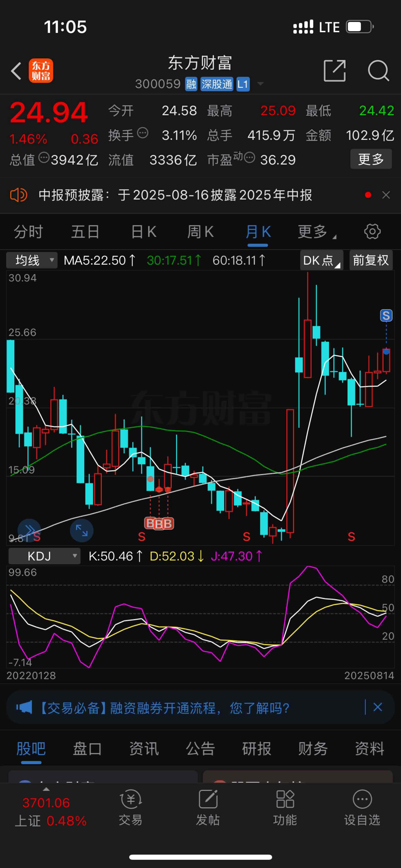Tap the MA5:22.50 value
Viewport: 401px width, 868px height.
click(x=100, y=260)
